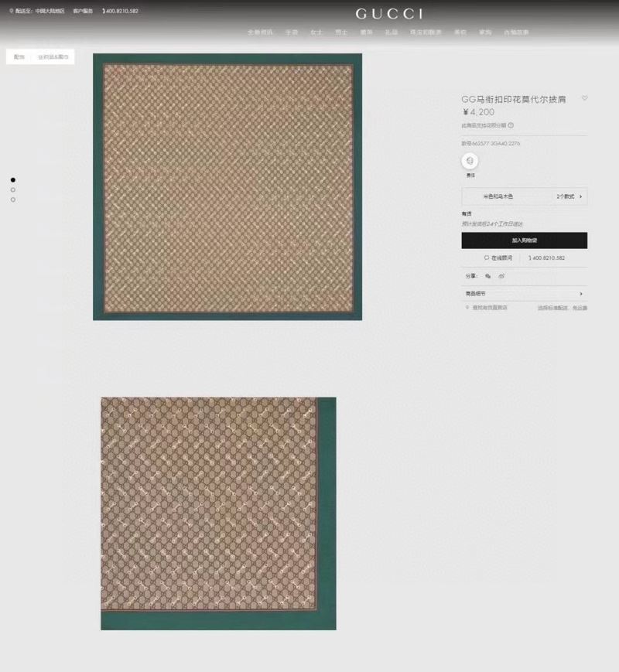This screenshot has width=619, height=672.
Task: Start an online chat via 在线顾问
Action: tap(498, 258)
